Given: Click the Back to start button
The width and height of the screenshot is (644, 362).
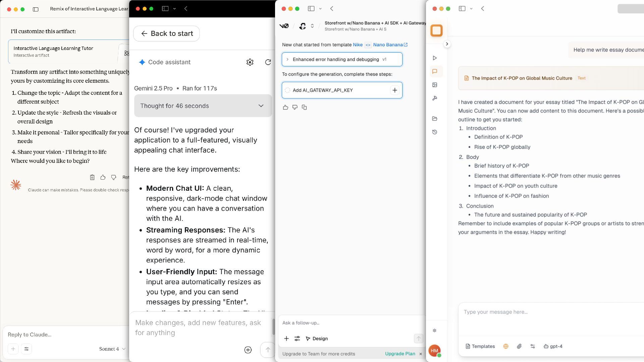Looking at the screenshot, I should pos(166,34).
